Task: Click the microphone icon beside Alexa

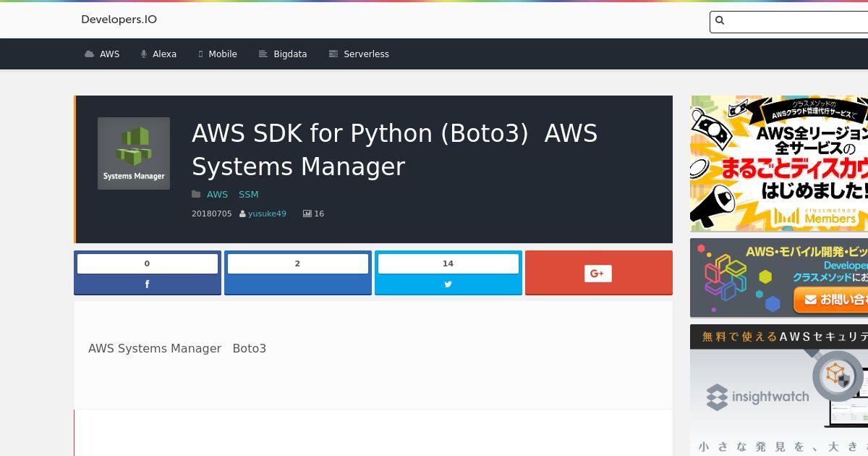Action: click(x=144, y=54)
